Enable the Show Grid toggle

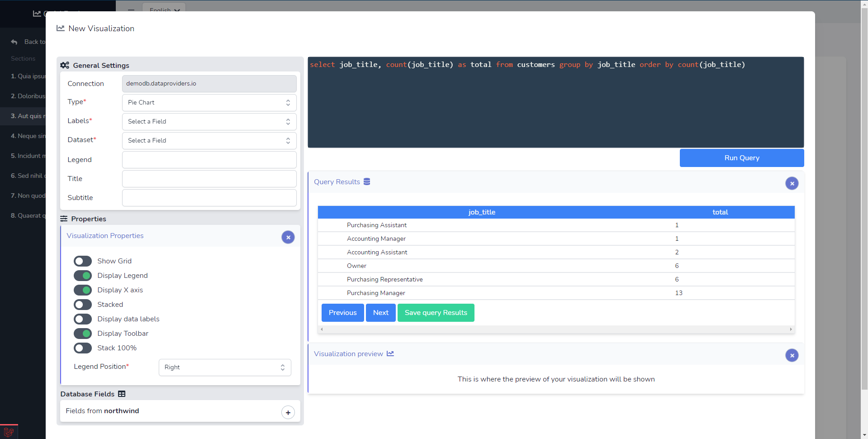pyautogui.click(x=83, y=261)
